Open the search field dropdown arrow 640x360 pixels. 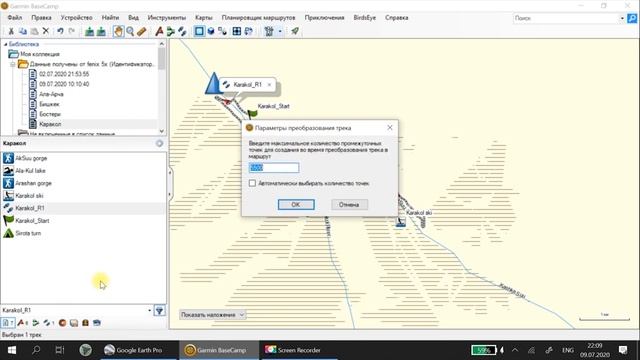[622, 18]
